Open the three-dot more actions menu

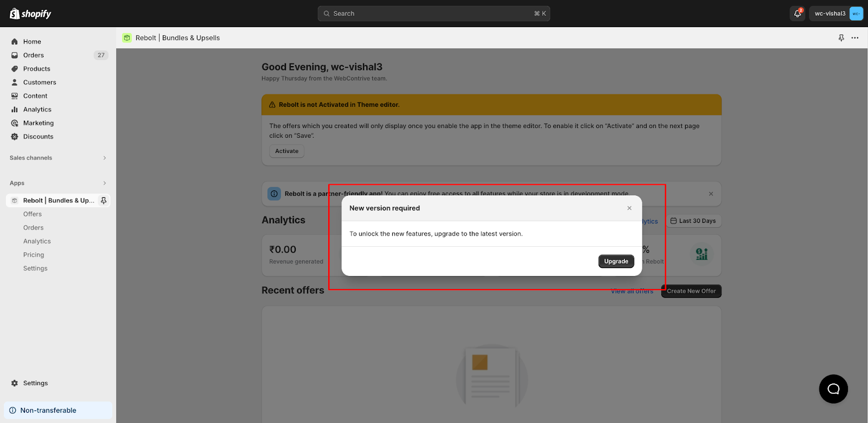(855, 38)
